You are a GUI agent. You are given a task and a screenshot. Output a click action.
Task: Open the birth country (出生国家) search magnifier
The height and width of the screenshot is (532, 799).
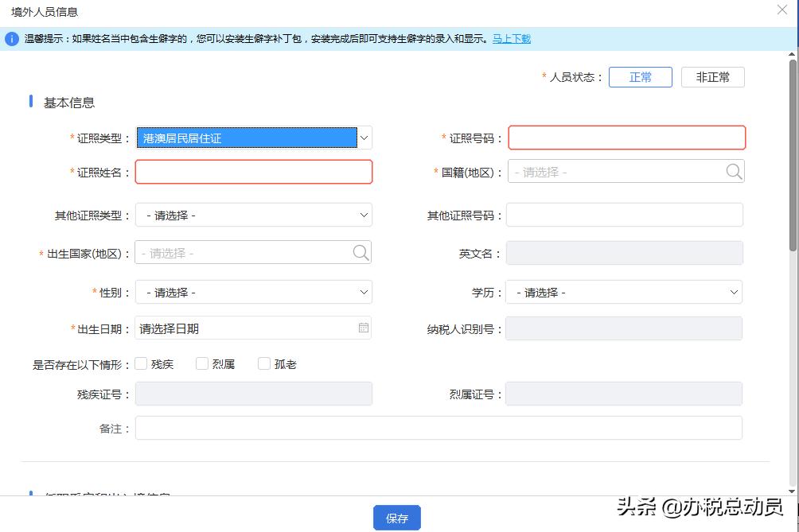point(361,252)
